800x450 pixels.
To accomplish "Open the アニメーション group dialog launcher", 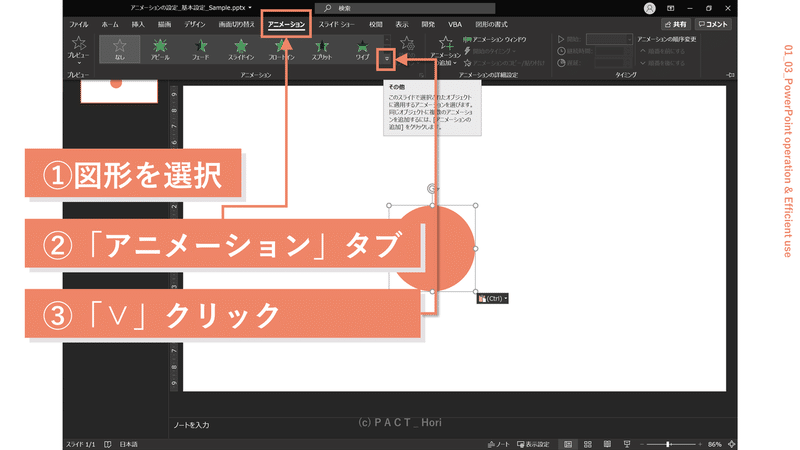I will pyautogui.click(x=421, y=75).
